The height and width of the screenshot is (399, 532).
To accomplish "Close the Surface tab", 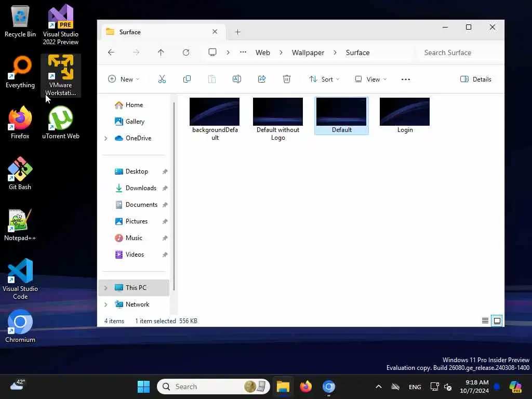I will 215,32.
